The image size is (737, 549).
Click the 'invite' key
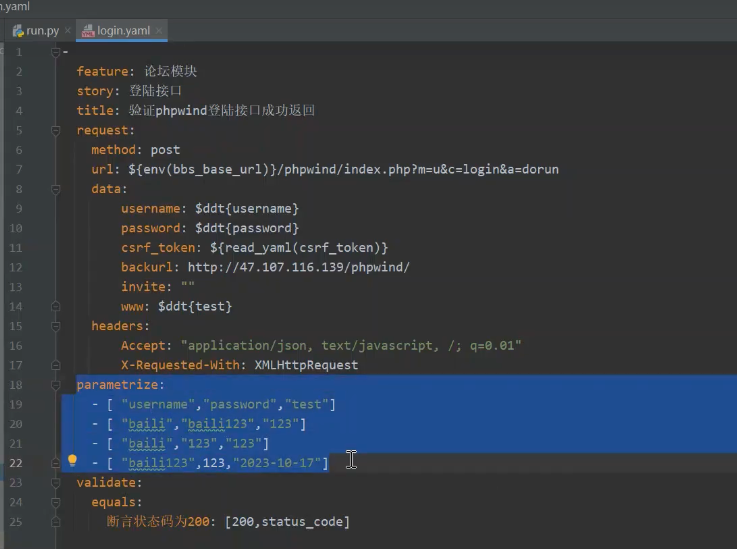143,287
